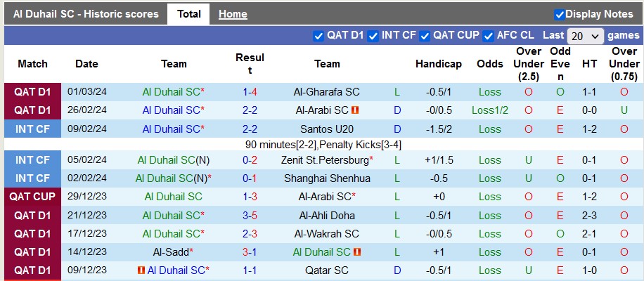
Task: Click the 3-5 score against Al-Ahli Doha
Action: 250,216
